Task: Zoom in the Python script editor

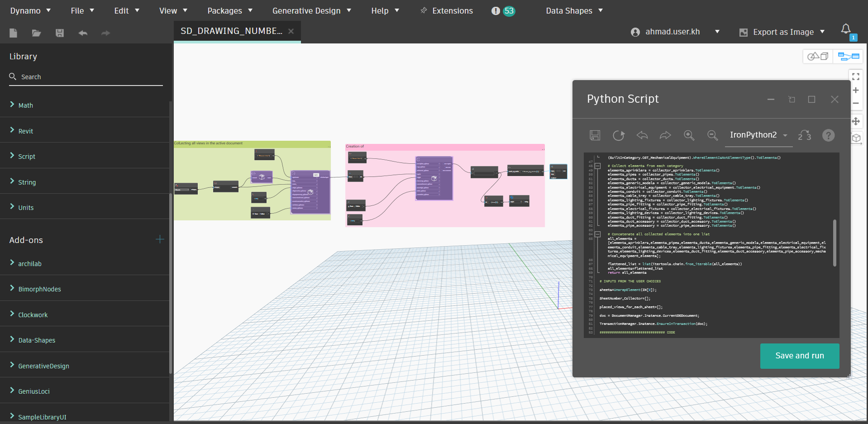Action: [689, 135]
